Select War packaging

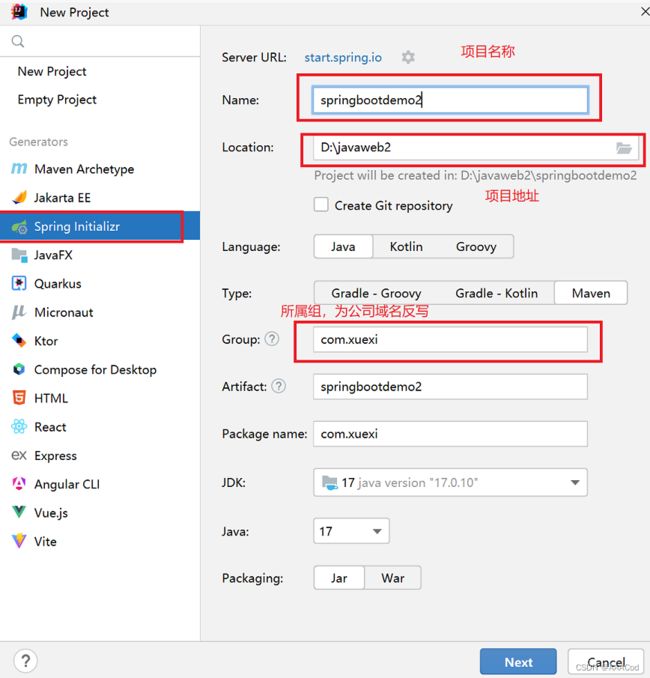pos(393,578)
